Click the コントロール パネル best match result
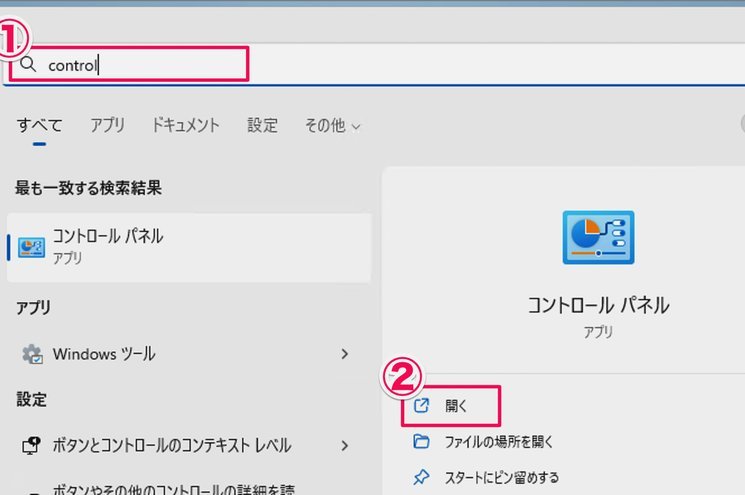The image size is (745, 495). coord(189,248)
